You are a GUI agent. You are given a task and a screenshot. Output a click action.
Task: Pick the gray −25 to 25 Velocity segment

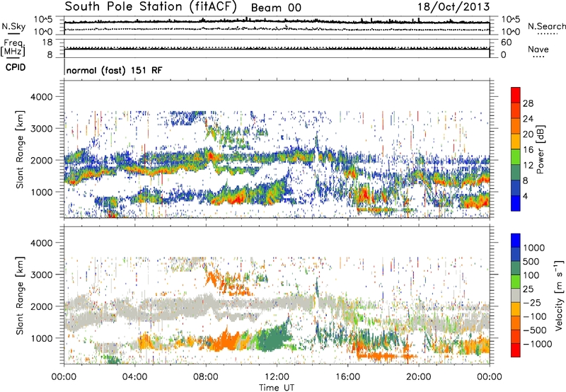[516, 295]
